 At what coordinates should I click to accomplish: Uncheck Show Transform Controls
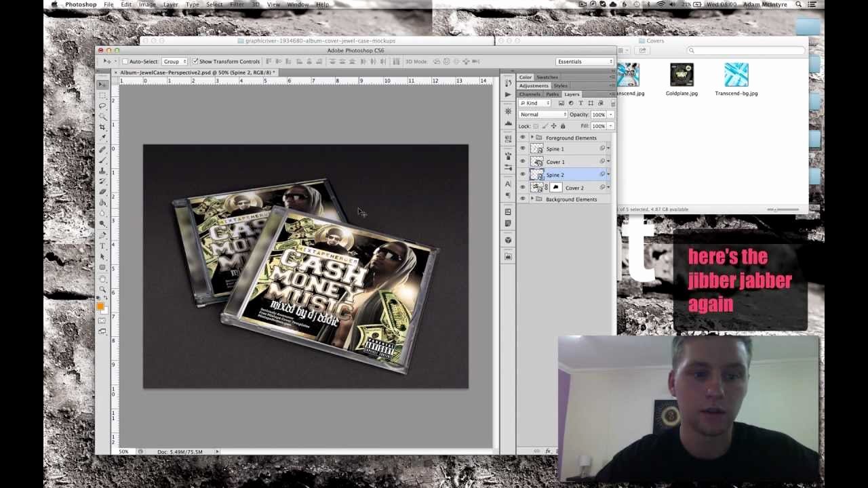click(x=195, y=62)
